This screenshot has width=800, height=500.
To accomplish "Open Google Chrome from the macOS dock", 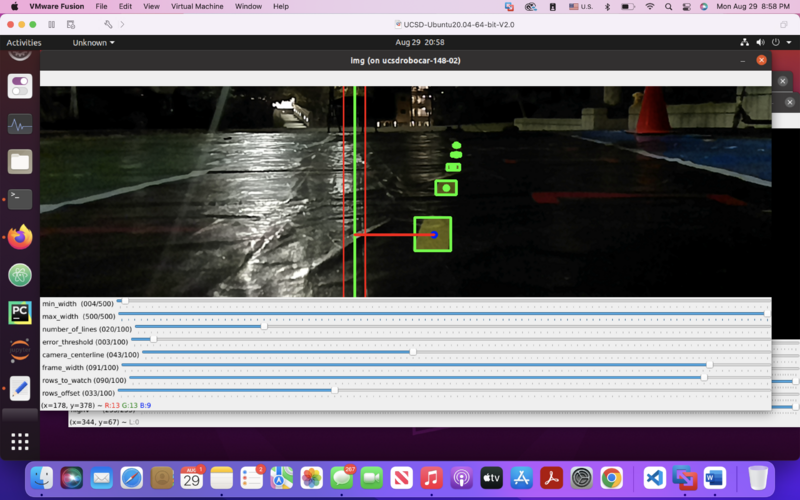I will 612,478.
